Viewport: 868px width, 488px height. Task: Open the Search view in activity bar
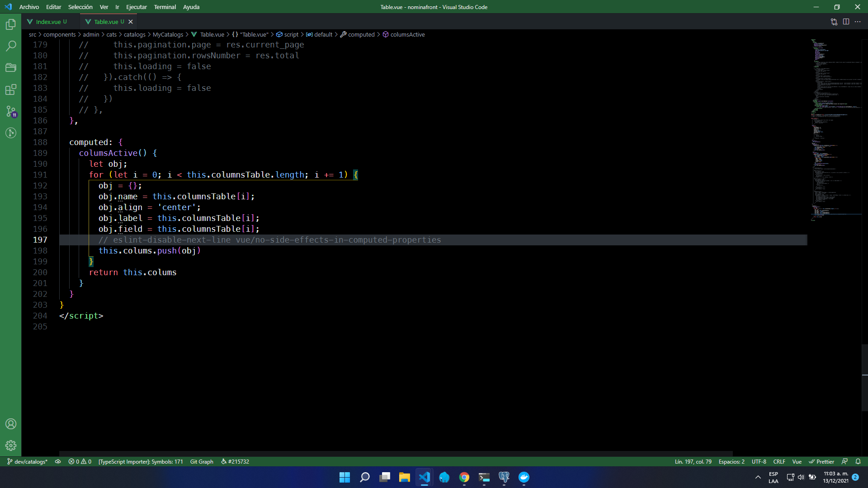coord(11,46)
